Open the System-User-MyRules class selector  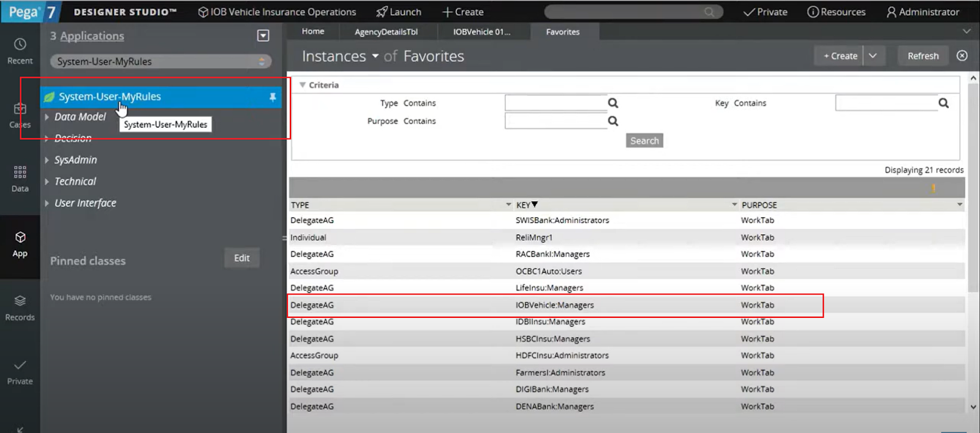coord(161,61)
